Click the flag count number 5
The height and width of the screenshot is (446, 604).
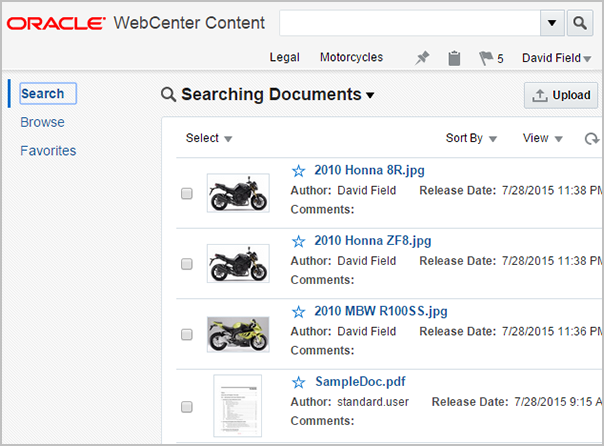point(500,59)
